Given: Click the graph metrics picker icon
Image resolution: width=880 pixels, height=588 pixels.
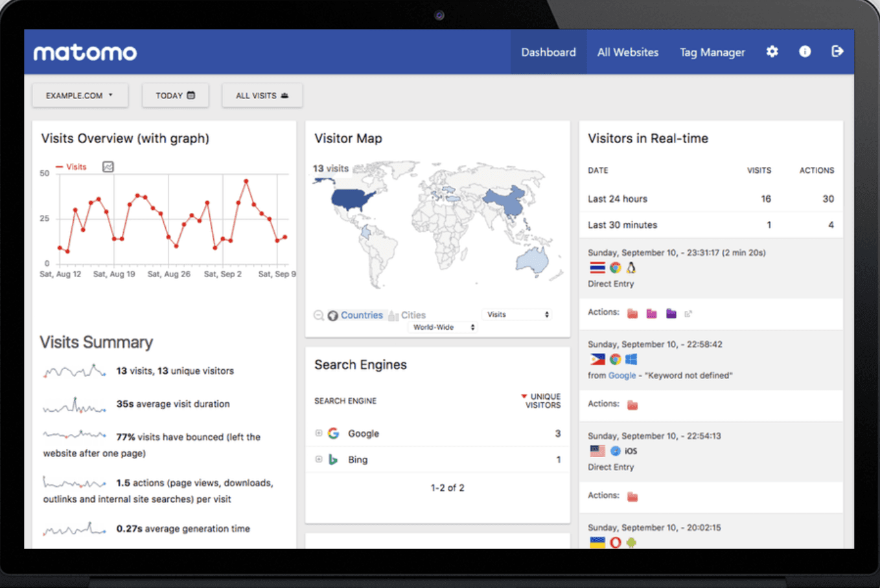Looking at the screenshot, I should click(x=108, y=167).
